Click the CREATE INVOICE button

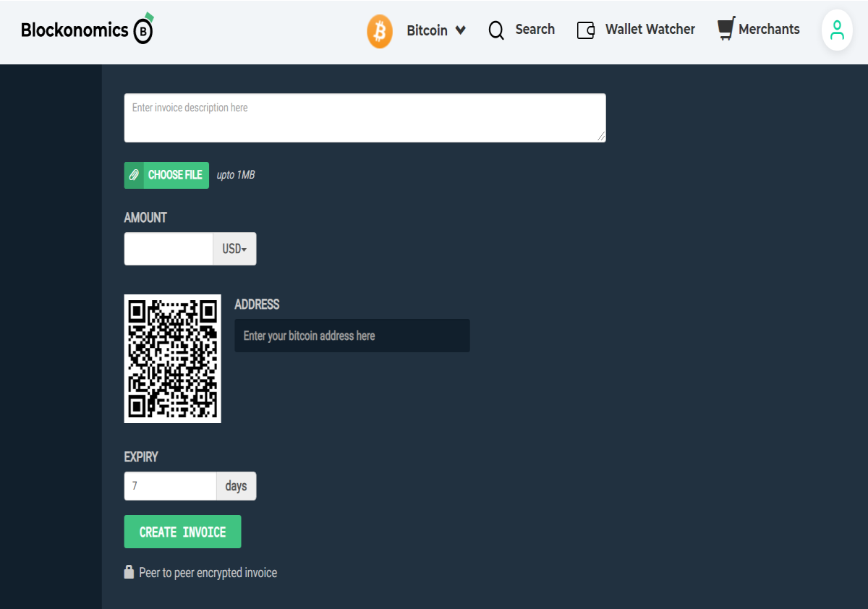pyautogui.click(x=182, y=532)
